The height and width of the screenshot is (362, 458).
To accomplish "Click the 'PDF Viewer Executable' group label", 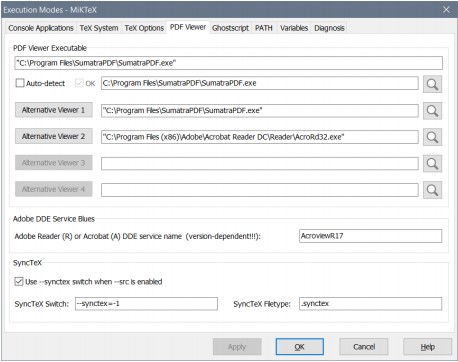I will (x=50, y=48).
